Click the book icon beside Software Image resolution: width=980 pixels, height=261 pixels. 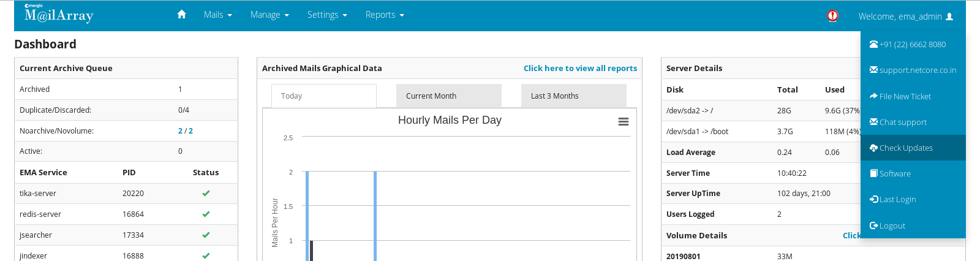874,173
